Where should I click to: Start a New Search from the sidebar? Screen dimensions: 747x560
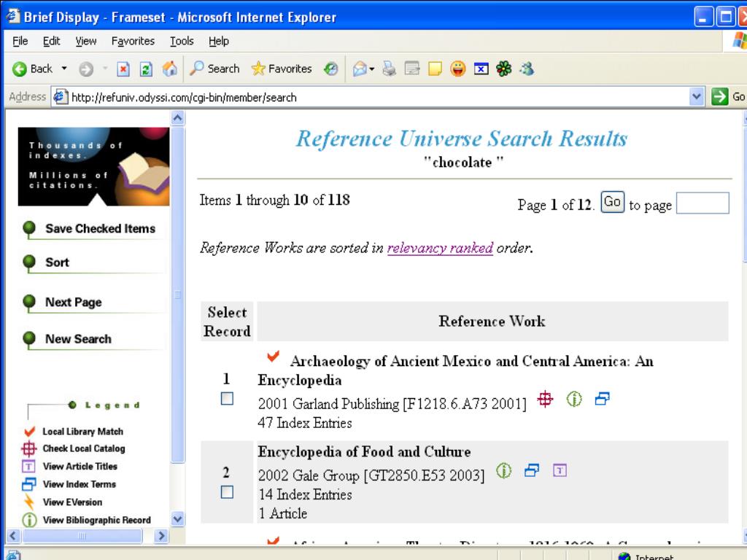(78, 339)
